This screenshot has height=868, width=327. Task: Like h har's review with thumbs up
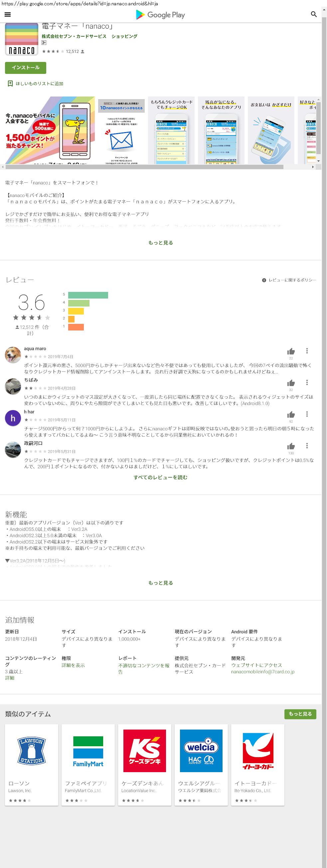(291, 415)
